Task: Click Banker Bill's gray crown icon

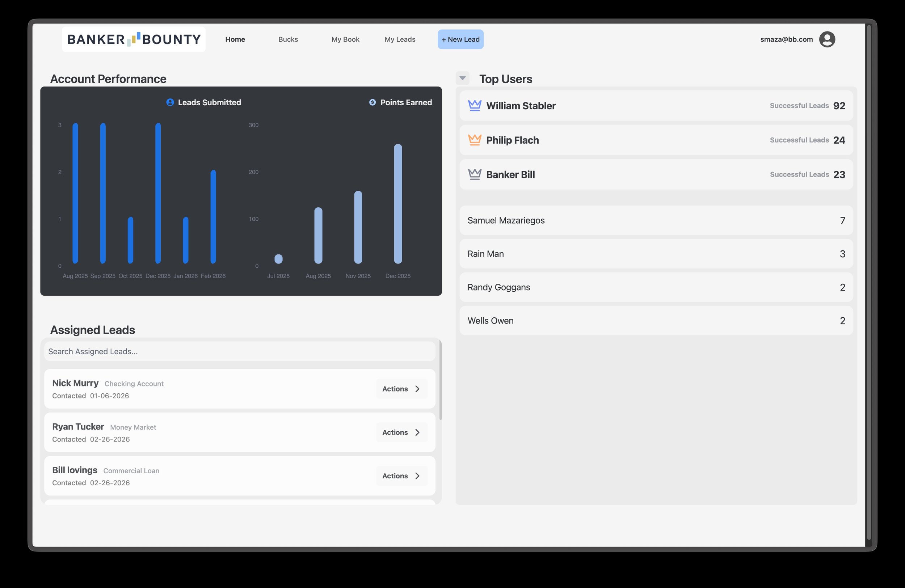Action: (x=474, y=174)
